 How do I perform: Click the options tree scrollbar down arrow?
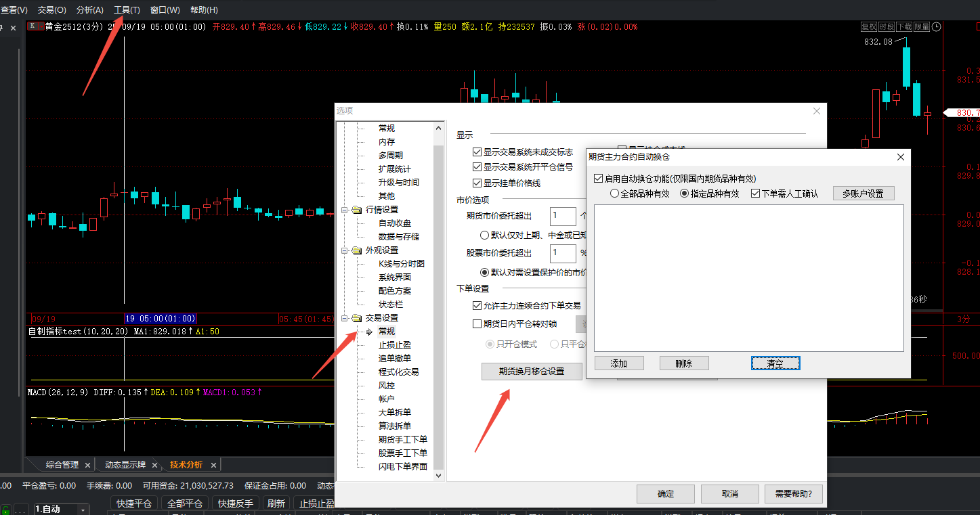438,476
